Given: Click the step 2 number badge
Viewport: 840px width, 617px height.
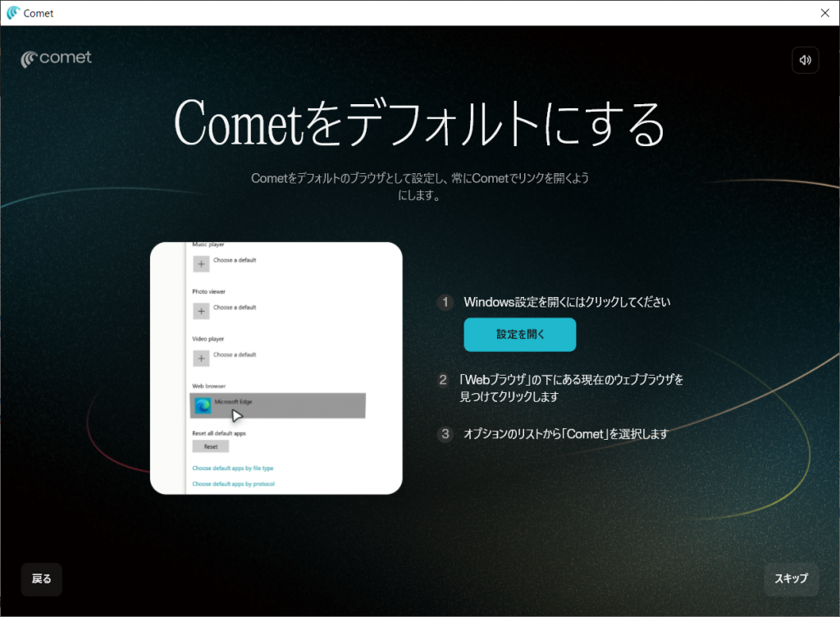Looking at the screenshot, I should [444, 381].
